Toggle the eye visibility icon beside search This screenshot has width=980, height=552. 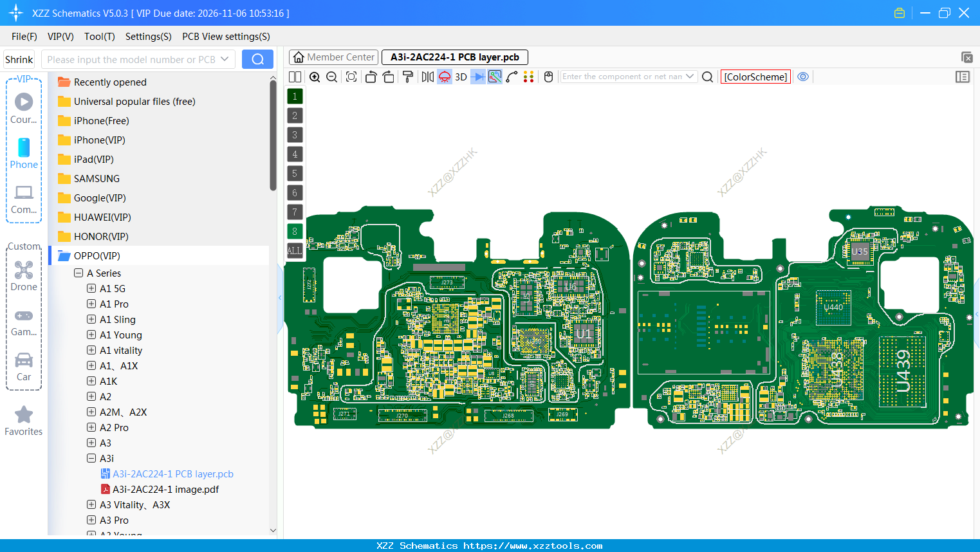click(x=802, y=77)
